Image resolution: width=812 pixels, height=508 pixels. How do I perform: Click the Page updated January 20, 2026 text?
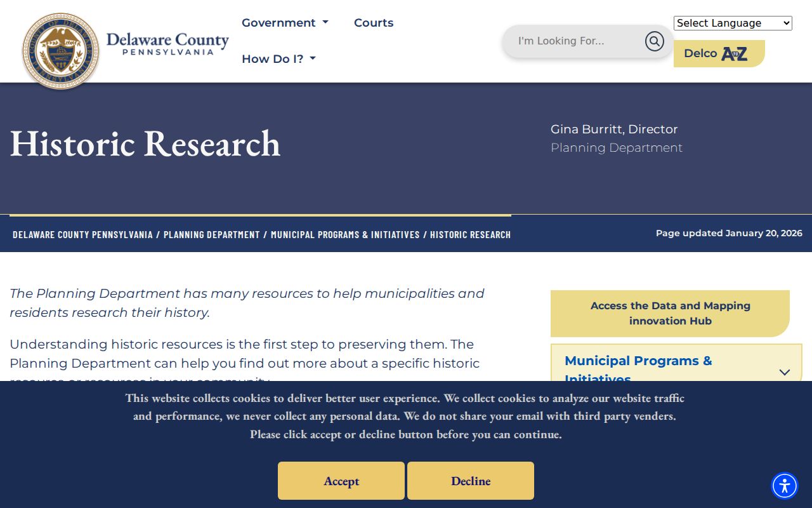pos(729,233)
